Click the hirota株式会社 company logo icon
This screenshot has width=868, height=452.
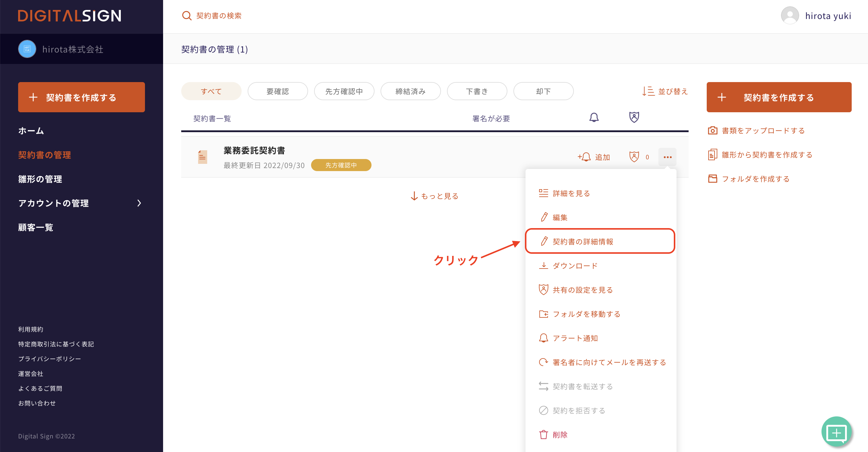pyautogui.click(x=27, y=49)
